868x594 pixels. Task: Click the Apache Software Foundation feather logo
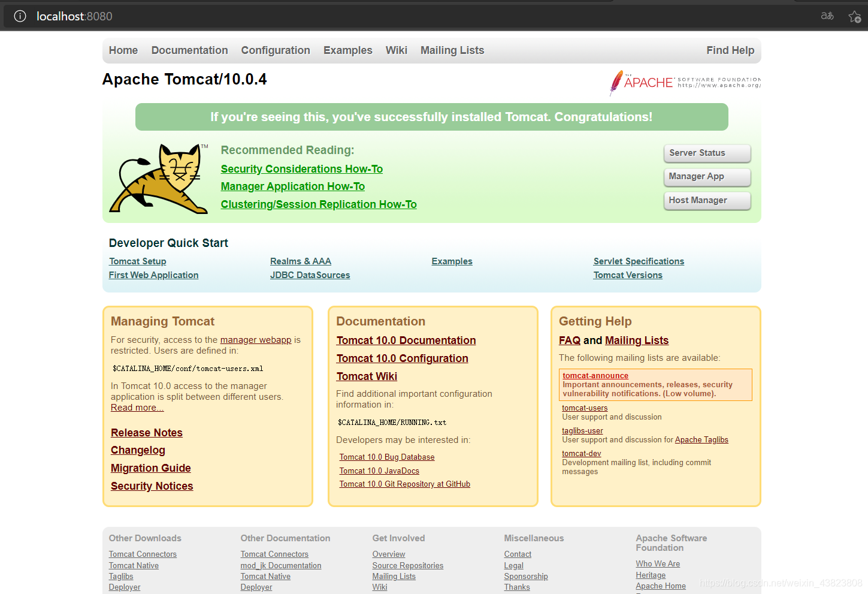(685, 83)
